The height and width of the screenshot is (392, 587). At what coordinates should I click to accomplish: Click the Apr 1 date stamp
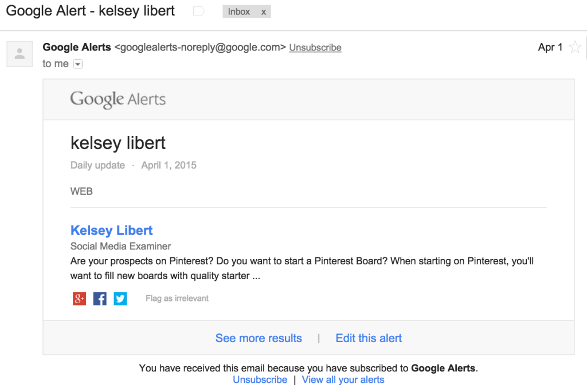tap(550, 48)
